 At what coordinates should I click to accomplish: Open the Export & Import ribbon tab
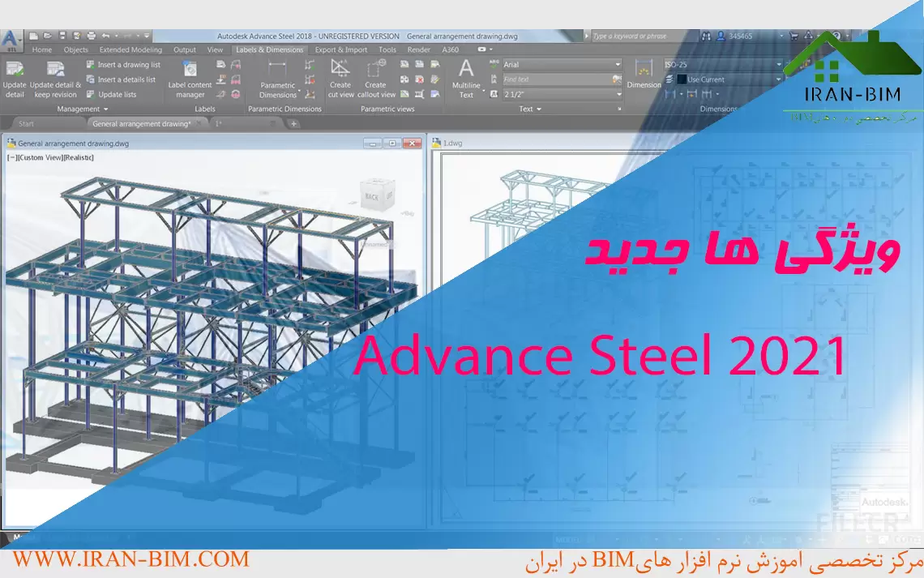click(x=340, y=49)
